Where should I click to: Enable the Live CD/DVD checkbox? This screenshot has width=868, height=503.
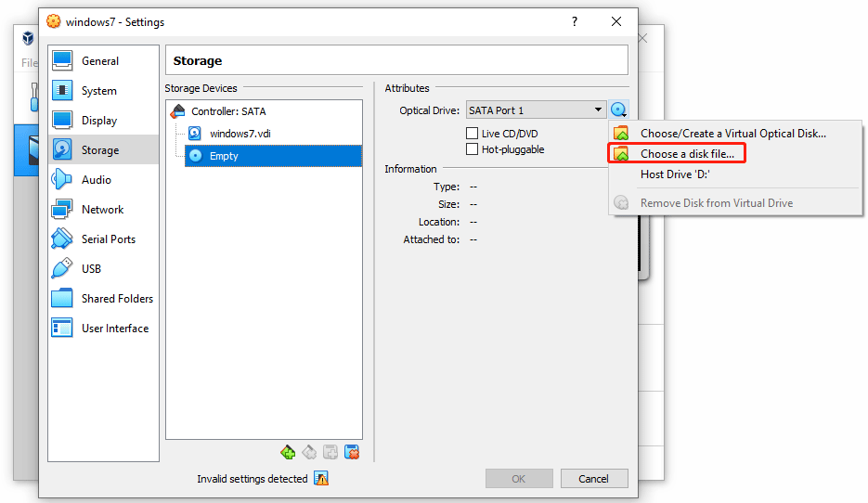point(473,134)
